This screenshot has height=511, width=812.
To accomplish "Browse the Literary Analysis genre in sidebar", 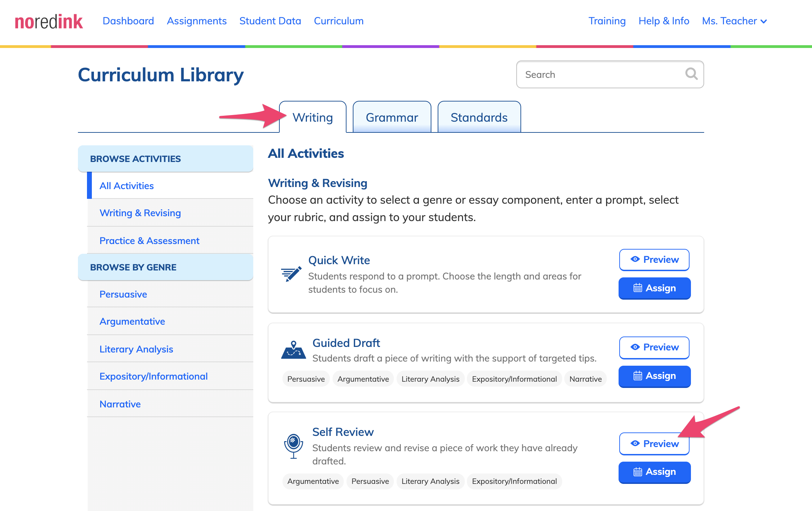I will 170,349.
